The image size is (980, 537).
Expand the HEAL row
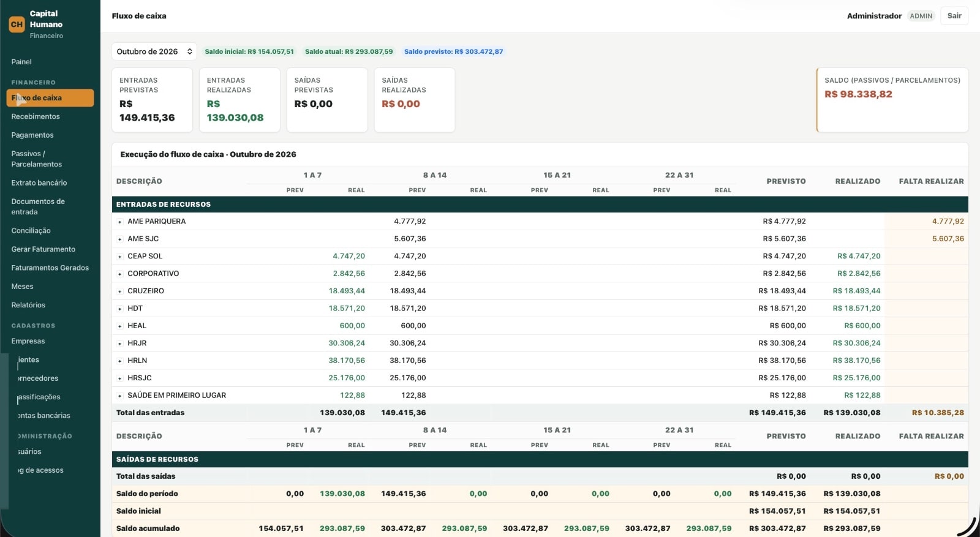pyautogui.click(x=120, y=326)
